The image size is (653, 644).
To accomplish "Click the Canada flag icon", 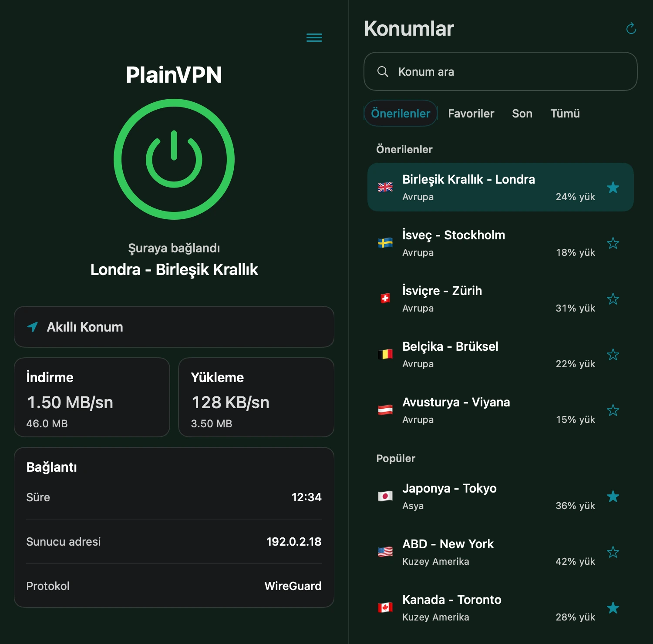I will pyautogui.click(x=385, y=607).
